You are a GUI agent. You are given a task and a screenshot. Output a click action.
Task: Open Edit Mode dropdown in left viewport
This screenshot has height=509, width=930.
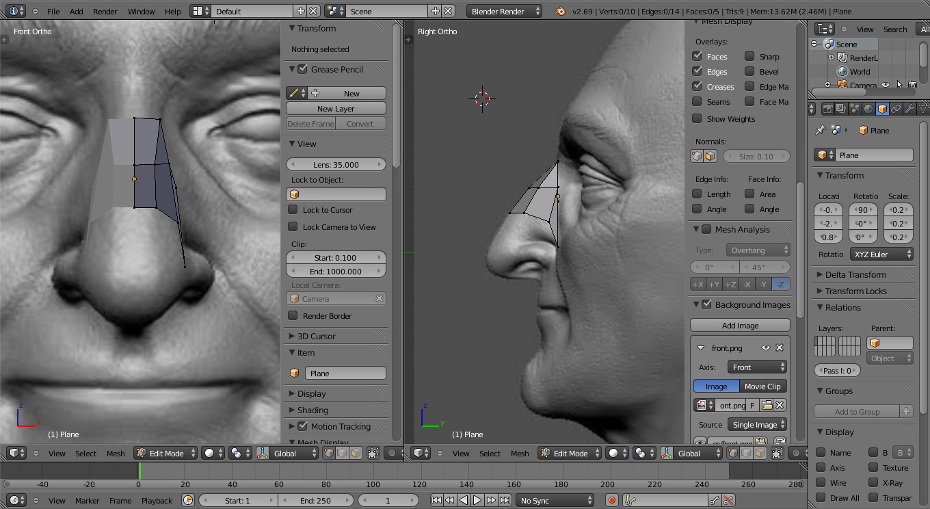(165, 453)
